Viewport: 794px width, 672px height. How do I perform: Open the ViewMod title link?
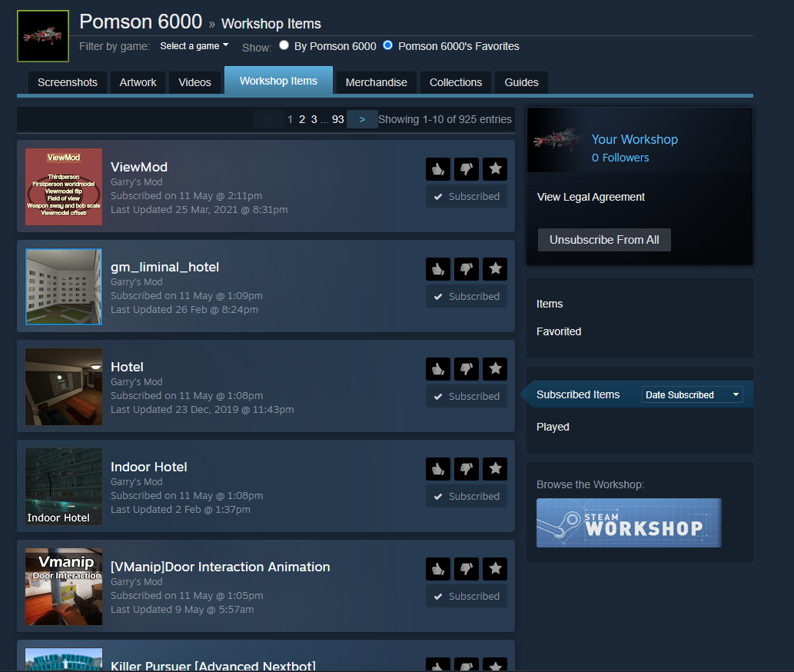point(139,167)
